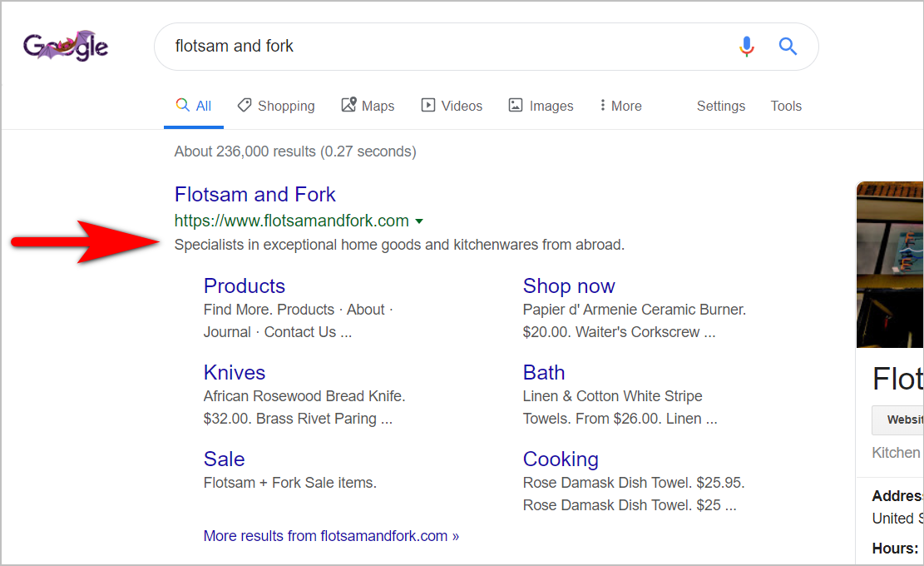Image resolution: width=924 pixels, height=566 pixels.
Task: Click the Videos play icon
Action: 428,105
